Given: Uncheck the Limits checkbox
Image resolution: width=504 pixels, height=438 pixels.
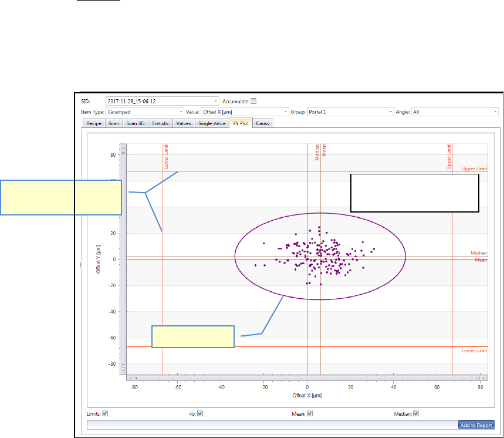Looking at the screenshot, I should coord(106,413).
